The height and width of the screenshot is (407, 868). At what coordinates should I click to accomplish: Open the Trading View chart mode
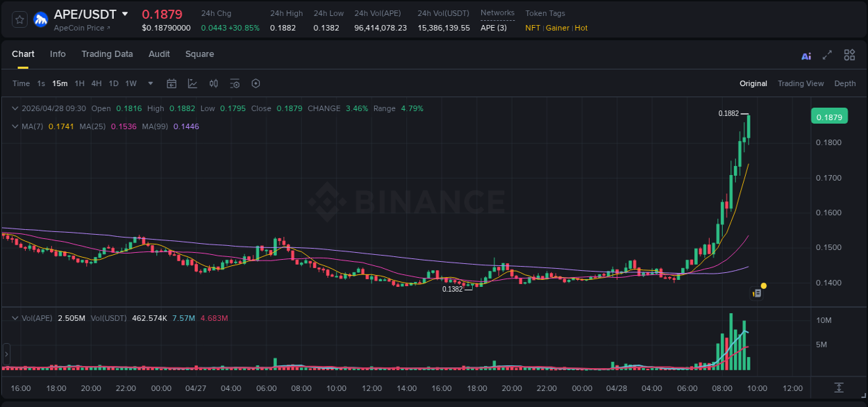click(x=801, y=83)
